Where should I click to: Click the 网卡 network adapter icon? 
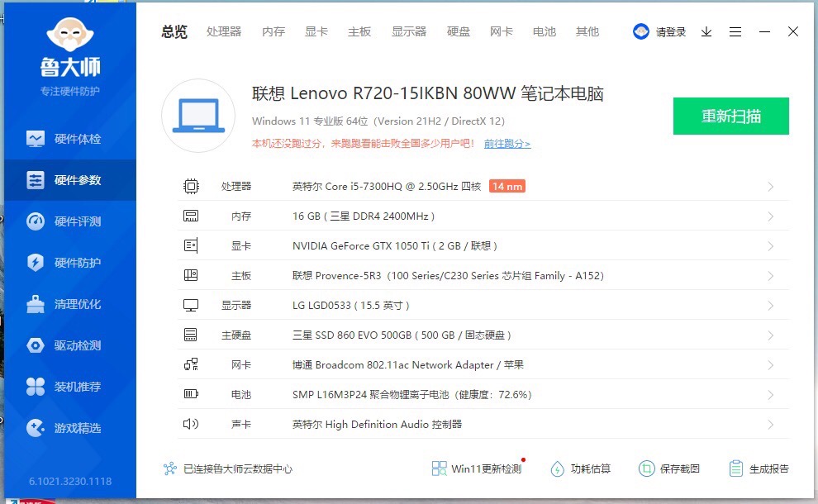pyautogui.click(x=191, y=364)
